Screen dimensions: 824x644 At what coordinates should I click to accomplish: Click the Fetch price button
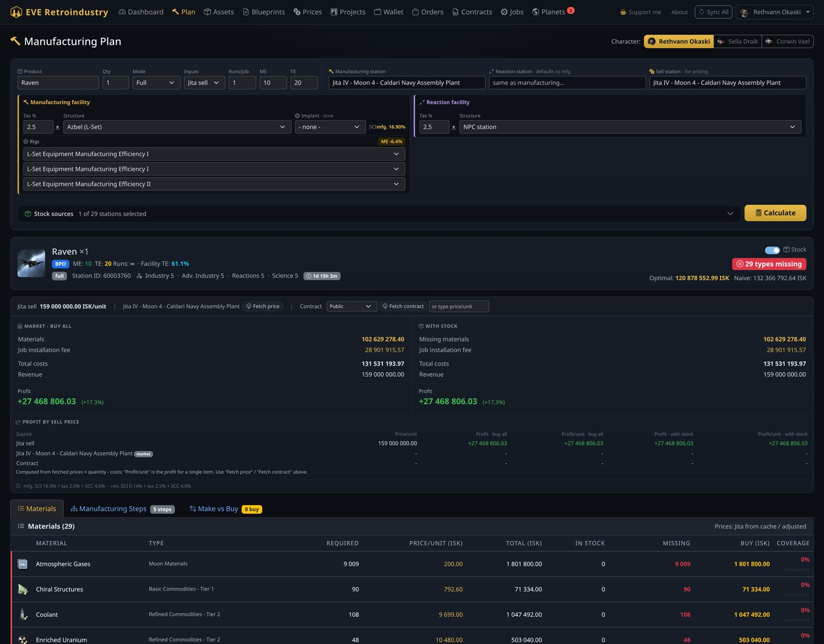click(263, 307)
